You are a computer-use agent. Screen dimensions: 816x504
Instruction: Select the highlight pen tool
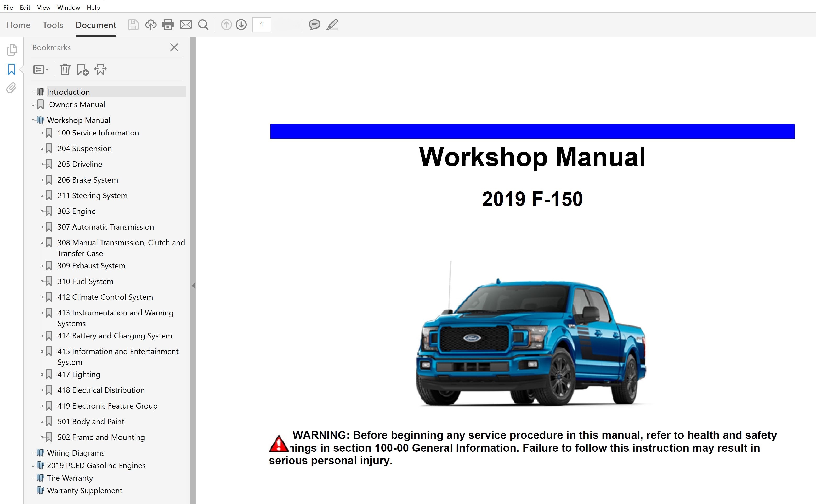coord(332,25)
